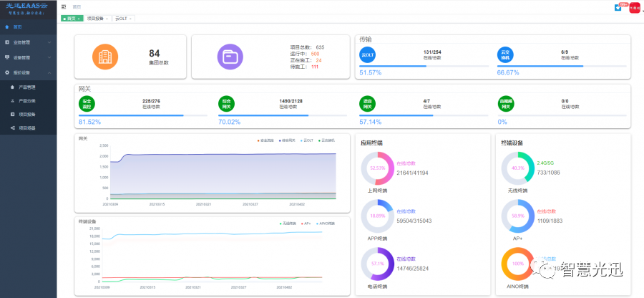Click the blue 云OLT circle icon
The height and width of the screenshot is (298, 644).
click(x=367, y=54)
